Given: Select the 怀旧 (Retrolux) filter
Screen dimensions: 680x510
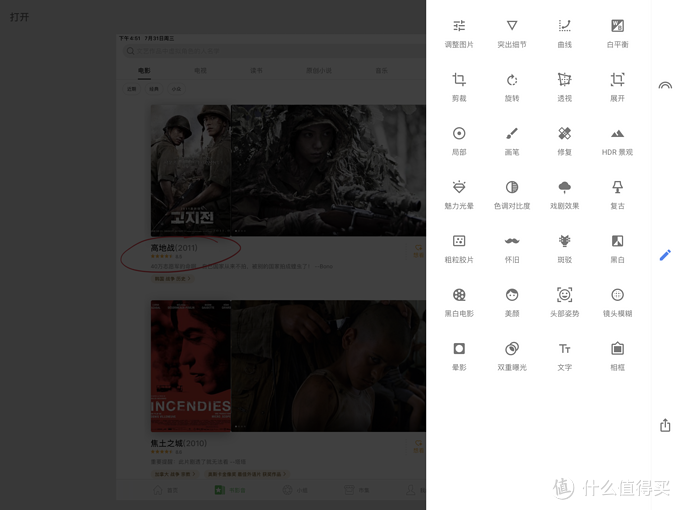Looking at the screenshot, I should [512, 248].
